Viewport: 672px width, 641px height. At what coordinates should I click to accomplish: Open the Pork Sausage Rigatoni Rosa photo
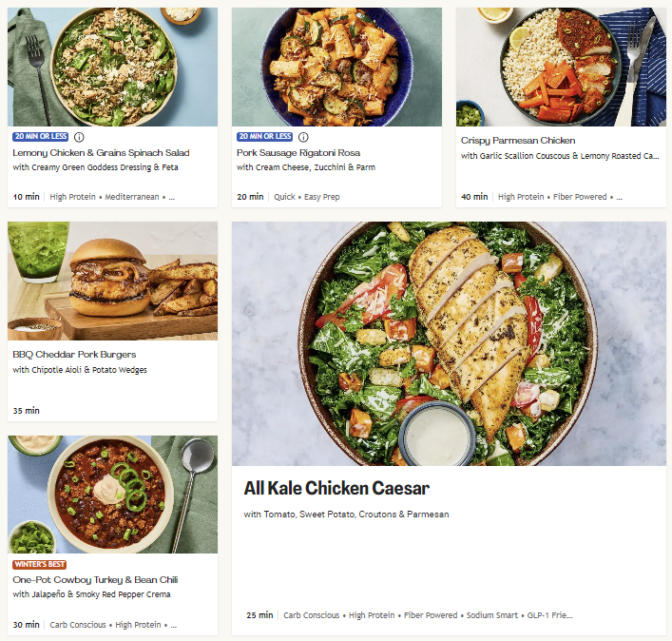pyautogui.click(x=336, y=67)
